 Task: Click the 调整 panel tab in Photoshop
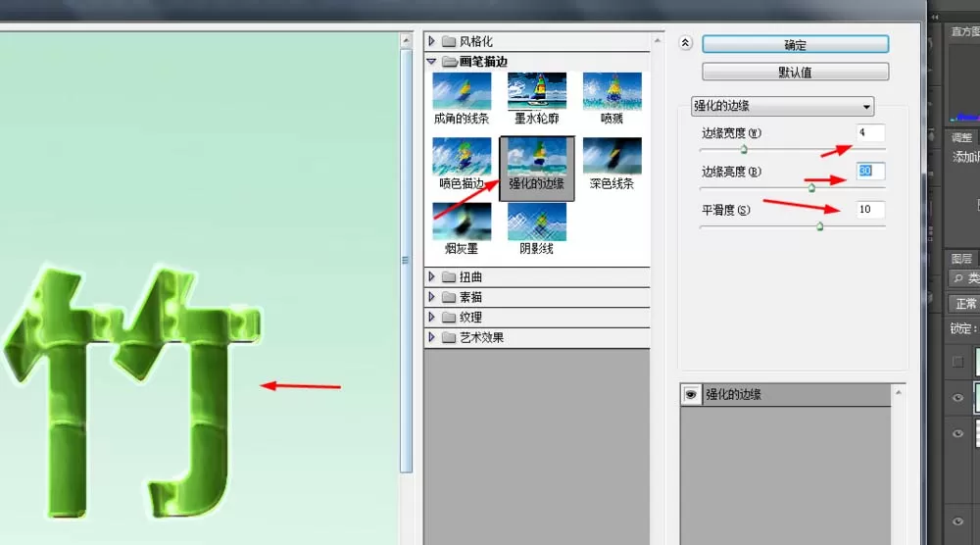pos(961,137)
